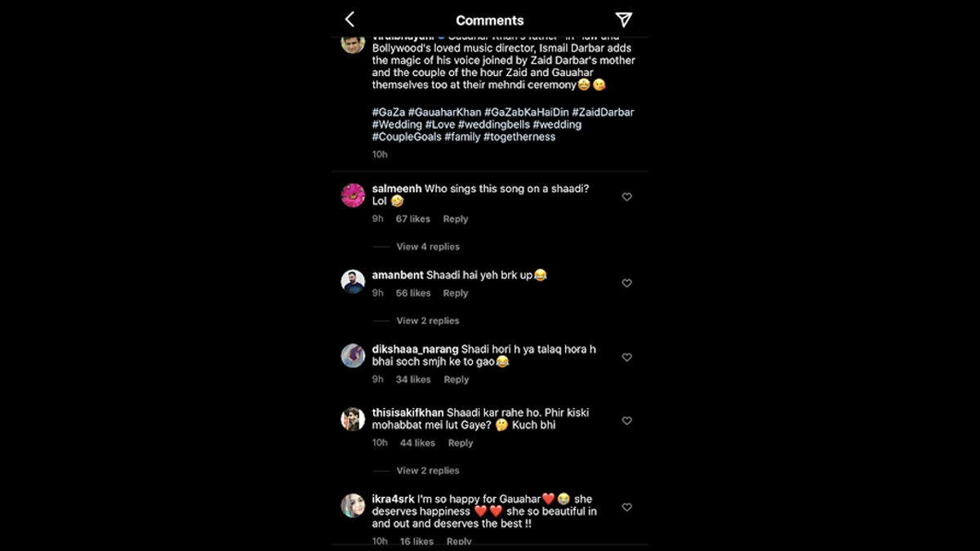Tap the back arrow icon
980x551 pixels.
350,20
